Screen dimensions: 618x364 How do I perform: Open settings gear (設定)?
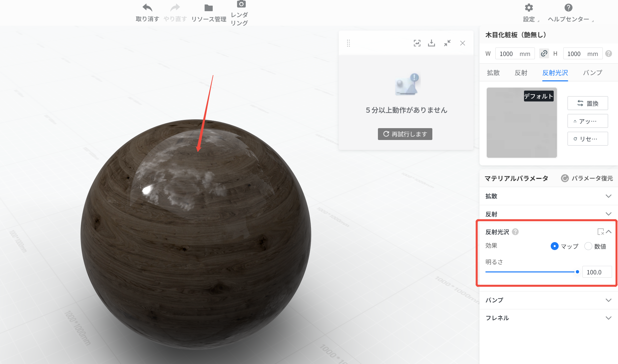529,8
